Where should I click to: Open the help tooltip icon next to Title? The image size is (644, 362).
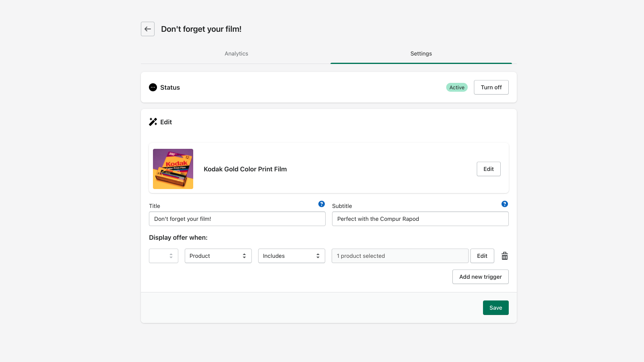pos(321,204)
